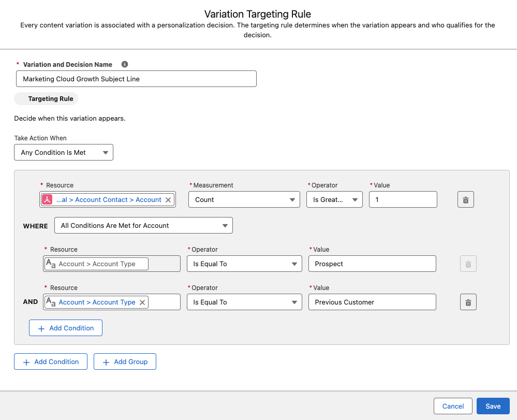Screen dimensions: 517x420
Task: Open the Take Action When dropdown
Action: [64, 152]
